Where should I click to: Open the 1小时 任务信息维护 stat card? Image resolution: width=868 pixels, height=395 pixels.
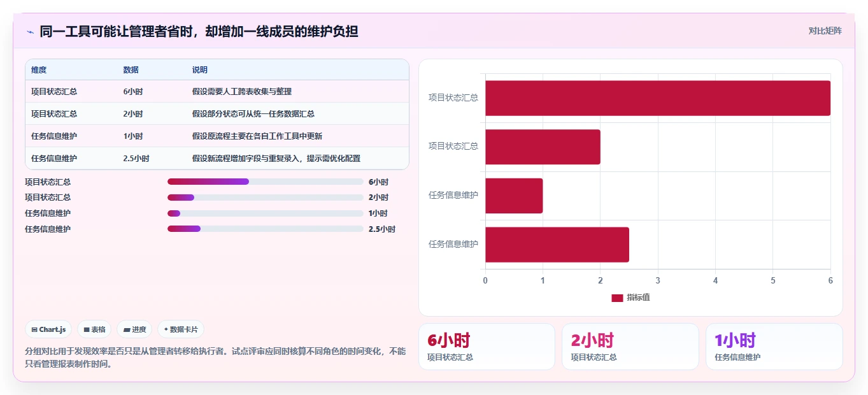click(x=774, y=347)
